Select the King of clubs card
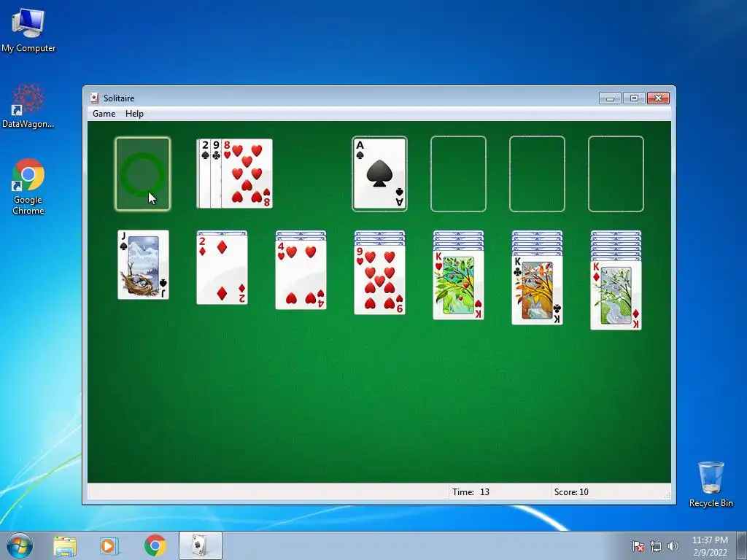Image resolution: width=747 pixels, height=560 pixels. (538, 290)
